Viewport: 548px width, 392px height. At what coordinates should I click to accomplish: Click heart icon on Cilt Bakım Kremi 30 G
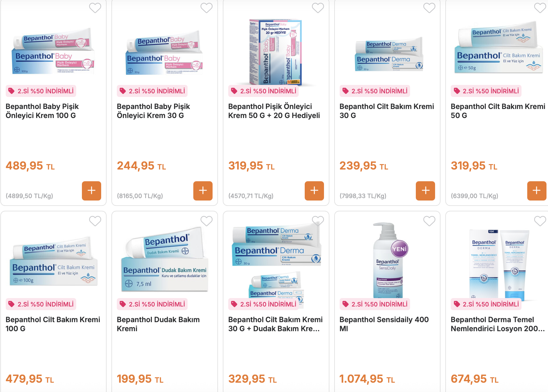pyautogui.click(x=429, y=8)
